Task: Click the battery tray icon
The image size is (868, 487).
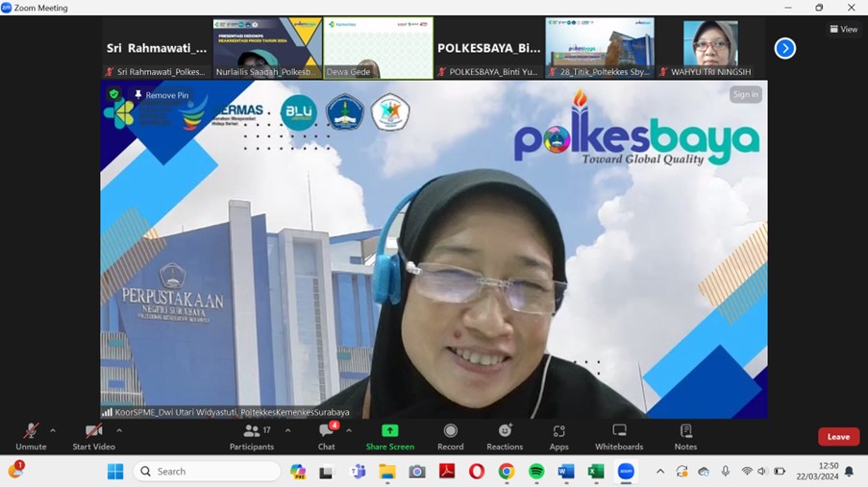Action: [780, 472]
